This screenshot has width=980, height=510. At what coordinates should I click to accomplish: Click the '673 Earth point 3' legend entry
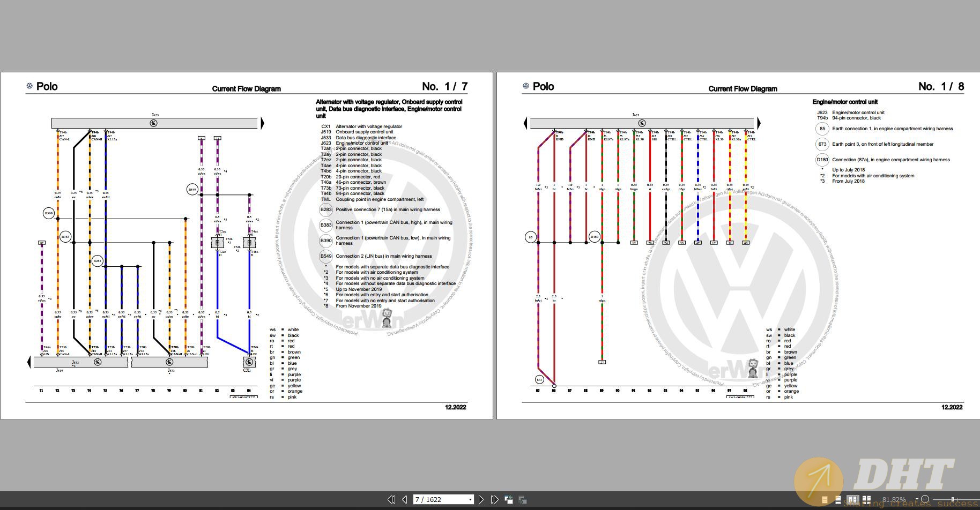coord(875,144)
